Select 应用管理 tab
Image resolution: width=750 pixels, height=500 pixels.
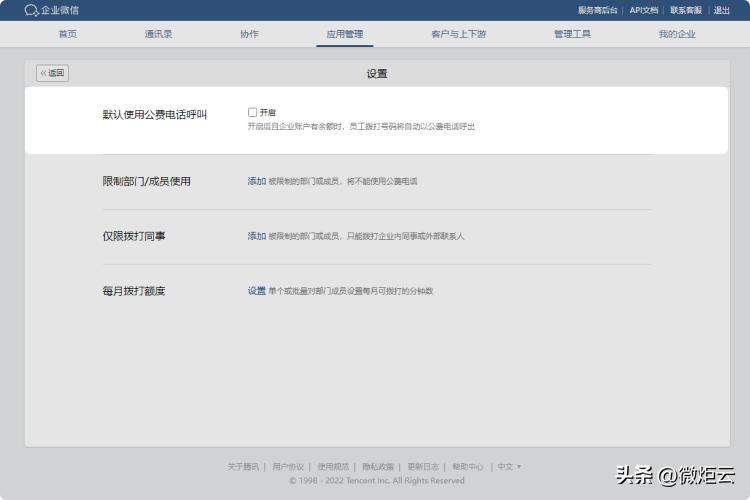pyautogui.click(x=344, y=34)
